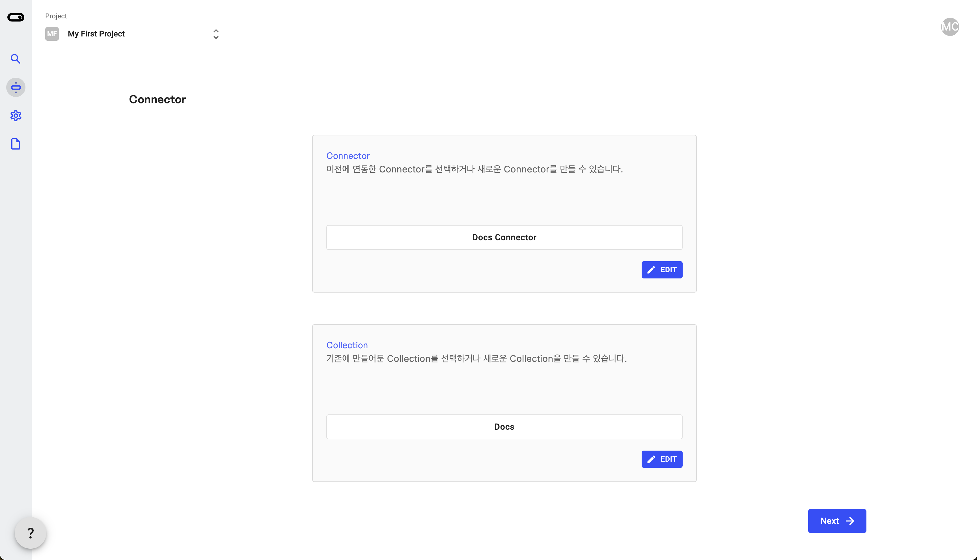Screen dimensions: 977x560
Task: Open the settings gear icon in sidebar
Action: pos(16,115)
